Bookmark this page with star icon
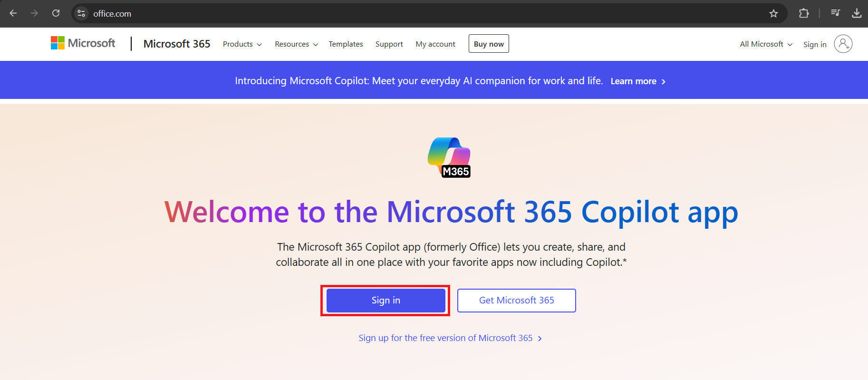The width and height of the screenshot is (868, 380). (773, 13)
